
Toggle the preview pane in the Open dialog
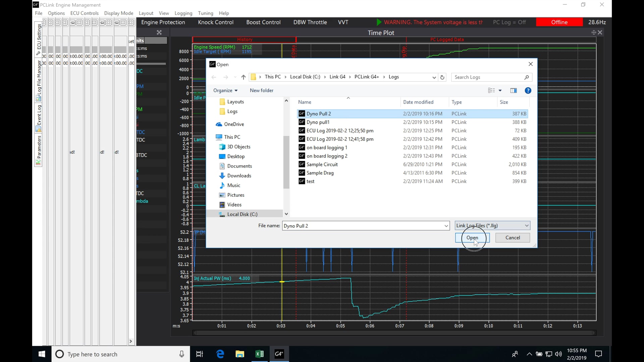pyautogui.click(x=513, y=90)
